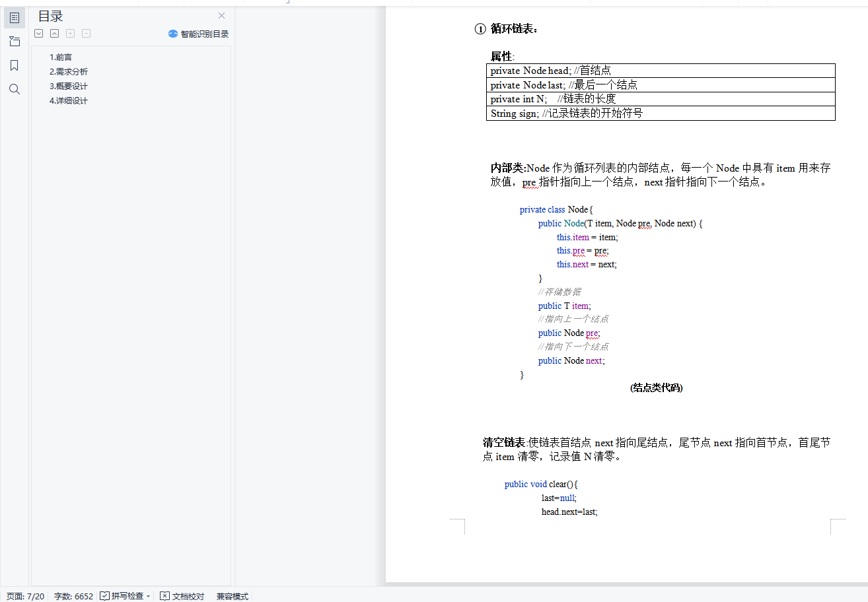Viewport: 868px width, 602px height.
Task: Jump to outline entry 1.前言
Action: tap(61, 57)
